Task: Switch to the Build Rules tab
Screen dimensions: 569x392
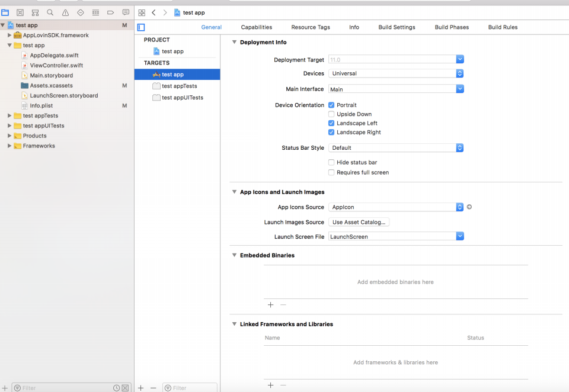Action: tap(503, 27)
